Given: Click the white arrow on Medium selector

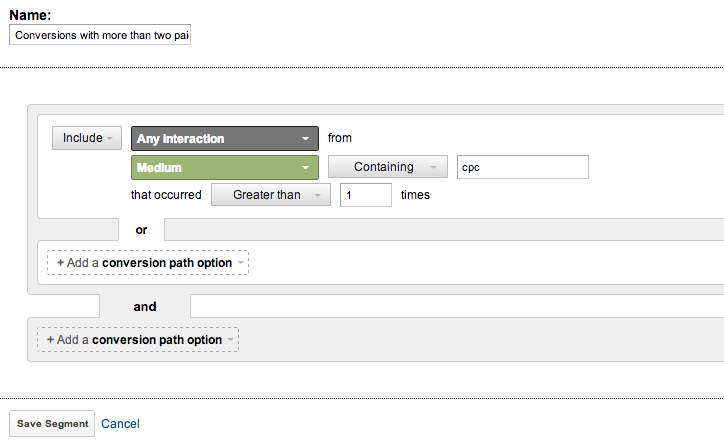Looking at the screenshot, I should point(305,168).
